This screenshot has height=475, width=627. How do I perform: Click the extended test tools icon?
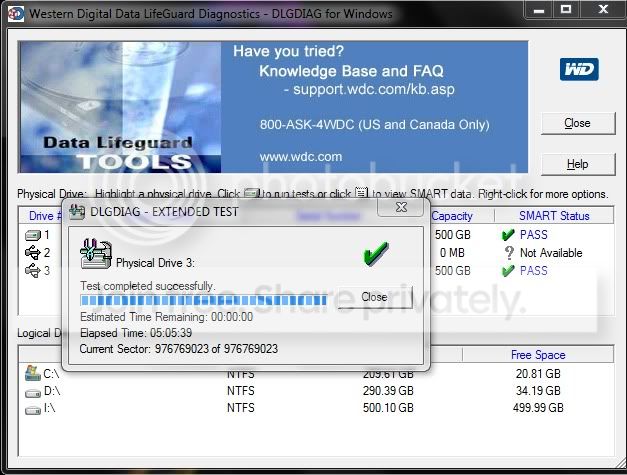[x=96, y=253]
